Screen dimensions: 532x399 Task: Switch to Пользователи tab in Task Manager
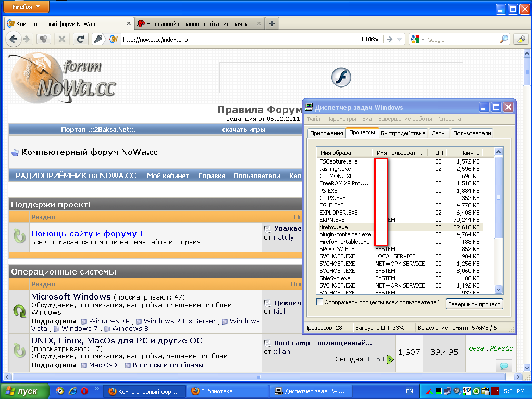point(472,133)
